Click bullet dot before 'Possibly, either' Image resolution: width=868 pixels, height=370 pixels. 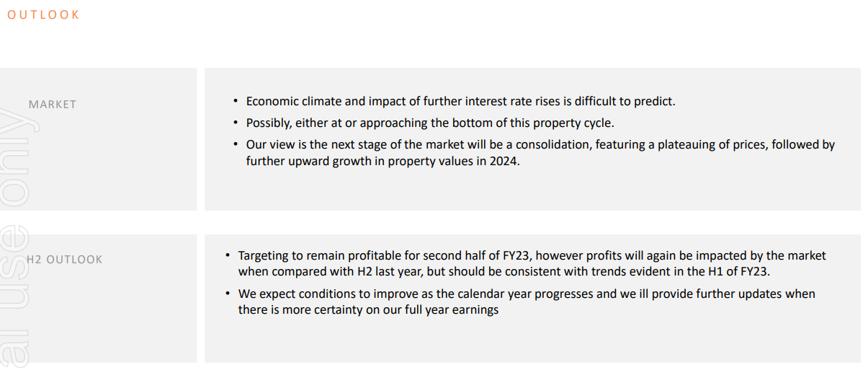pyautogui.click(x=236, y=123)
